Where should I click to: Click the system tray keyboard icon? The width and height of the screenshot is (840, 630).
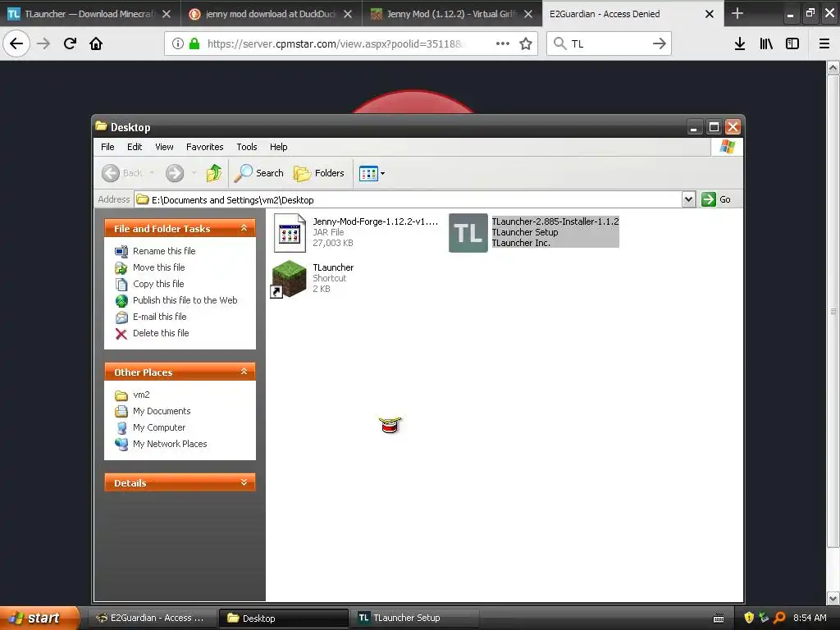[x=719, y=619]
